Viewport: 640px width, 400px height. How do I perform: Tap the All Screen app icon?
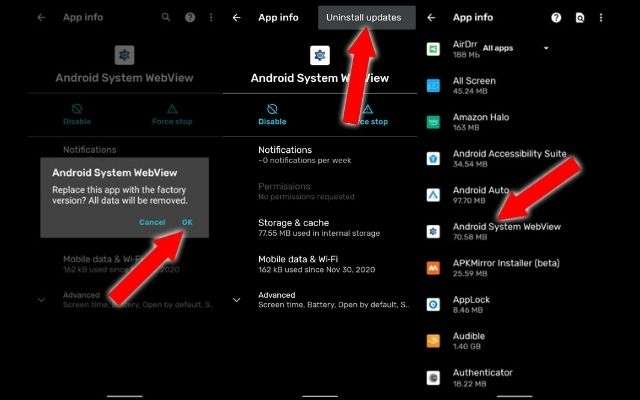pyautogui.click(x=433, y=85)
